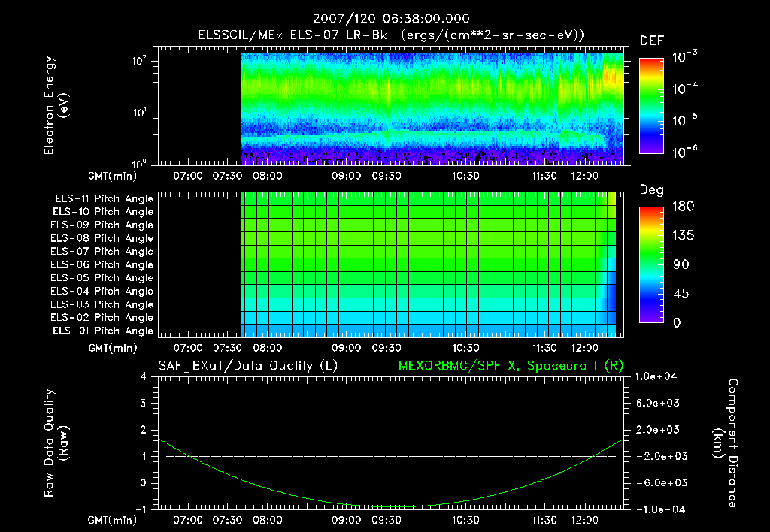
Task: Click the 12:00 tick label under the pitch angle plot
Action: click(x=585, y=348)
